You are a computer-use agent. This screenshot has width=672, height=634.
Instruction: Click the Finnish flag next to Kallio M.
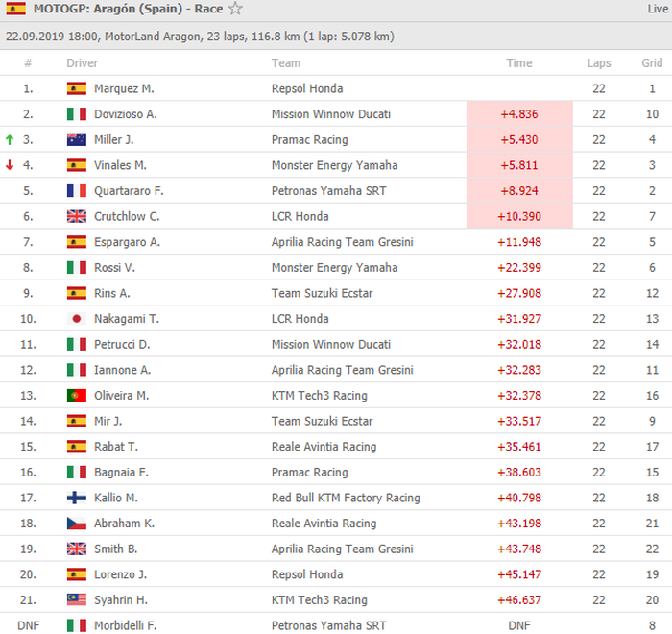coord(77,498)
